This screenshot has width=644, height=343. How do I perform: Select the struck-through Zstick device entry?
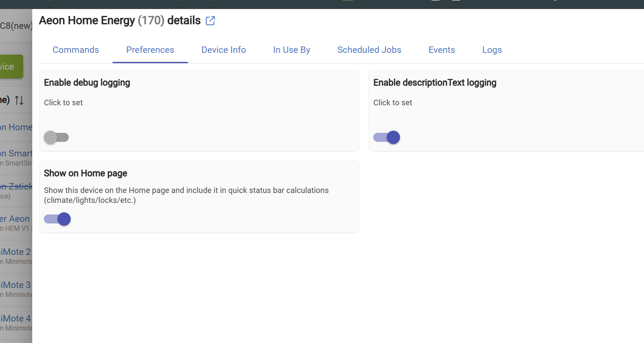(16, 186)
